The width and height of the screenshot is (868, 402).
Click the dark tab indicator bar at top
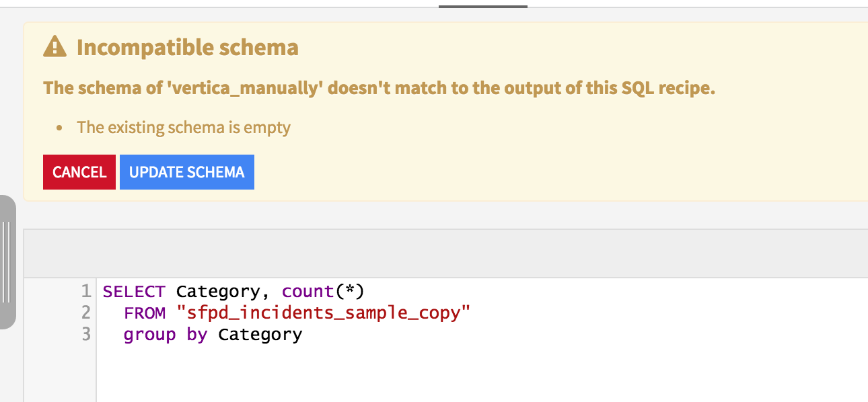tap(483, 6)
